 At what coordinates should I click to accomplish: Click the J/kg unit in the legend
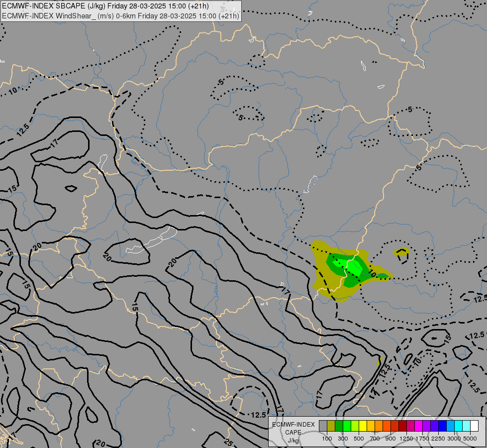(293, 440)
